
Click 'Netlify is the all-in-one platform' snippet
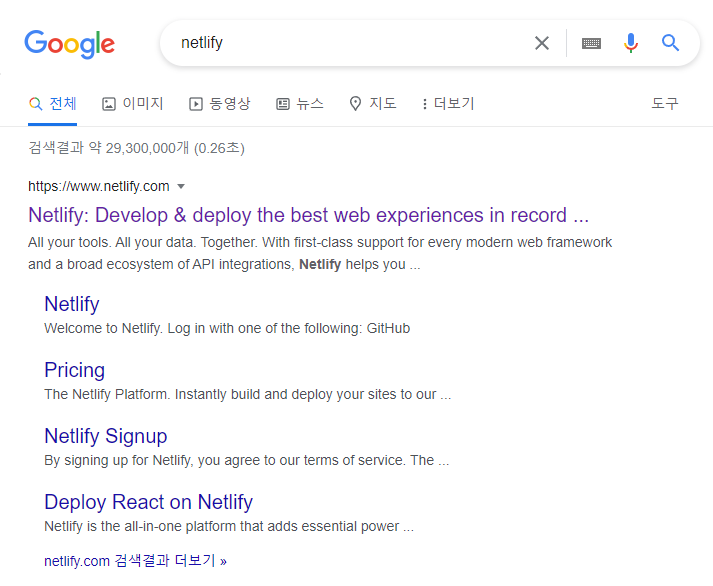[229, 526]
